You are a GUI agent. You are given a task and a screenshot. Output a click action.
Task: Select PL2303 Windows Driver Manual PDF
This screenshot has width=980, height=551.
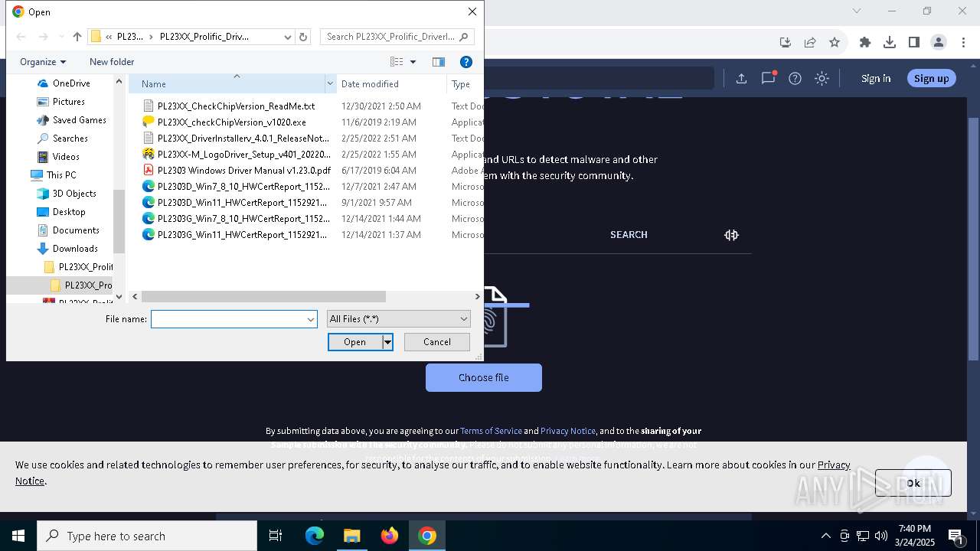click(x=236, y=171)
